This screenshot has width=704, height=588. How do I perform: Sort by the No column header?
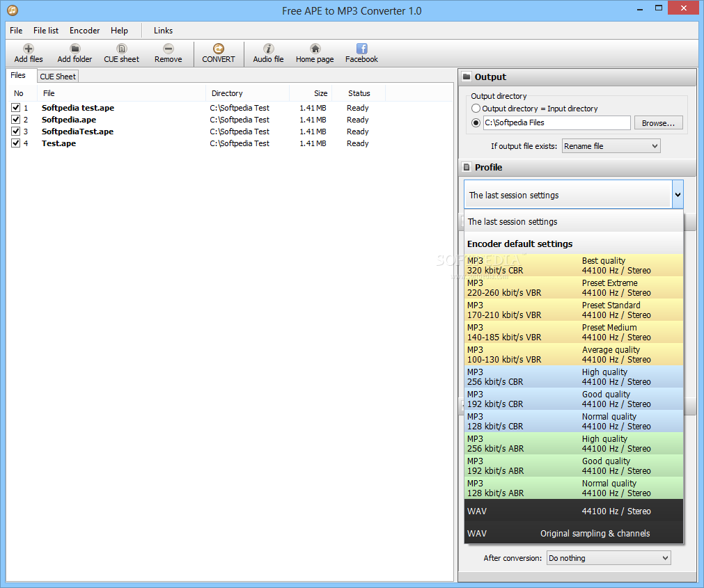(x=22, y=93)
